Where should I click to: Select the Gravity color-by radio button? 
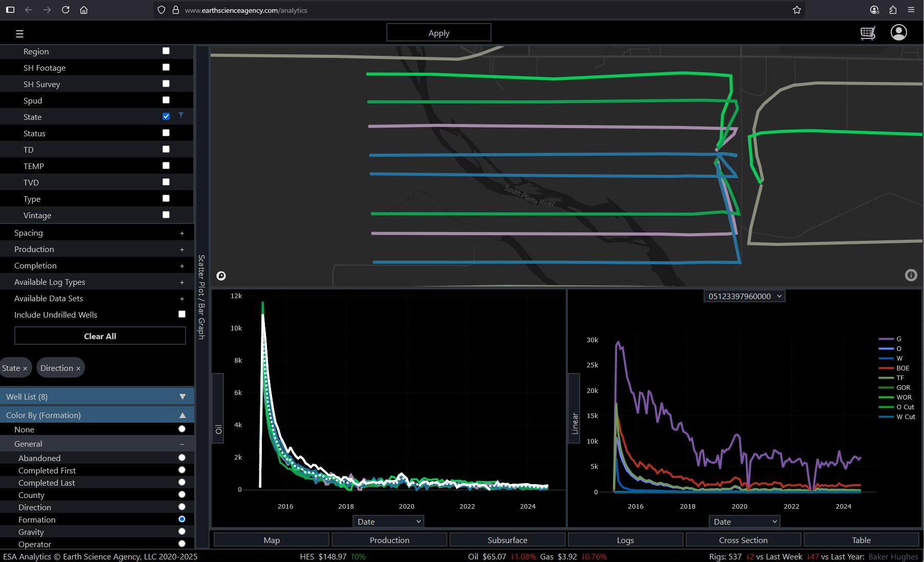coord(182,531)
